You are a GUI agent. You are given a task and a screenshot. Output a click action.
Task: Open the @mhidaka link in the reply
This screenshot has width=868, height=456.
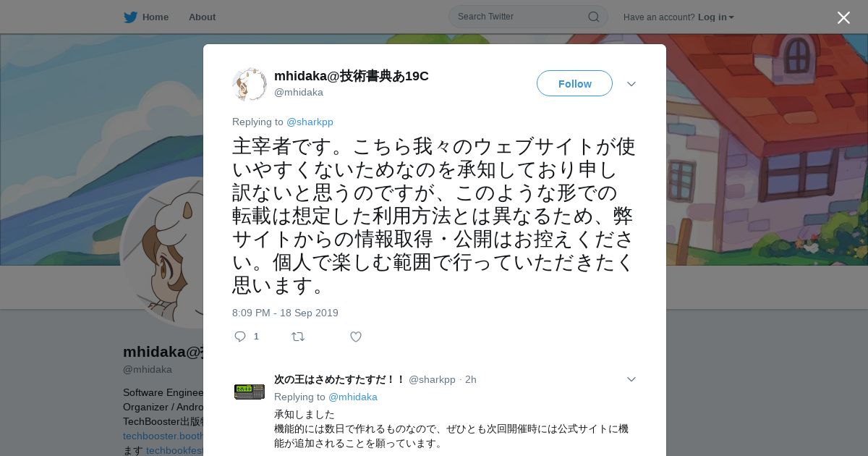[x=353, y=397]
